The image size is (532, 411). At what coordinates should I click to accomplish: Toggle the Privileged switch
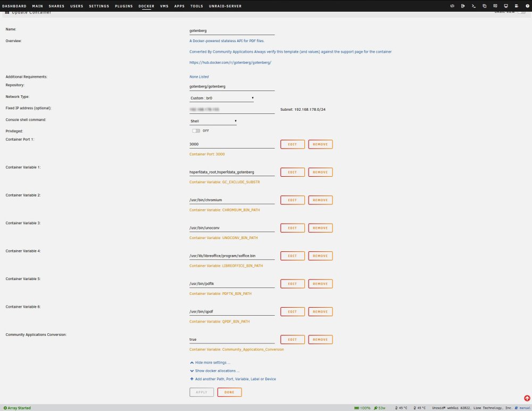click(196, 131)
